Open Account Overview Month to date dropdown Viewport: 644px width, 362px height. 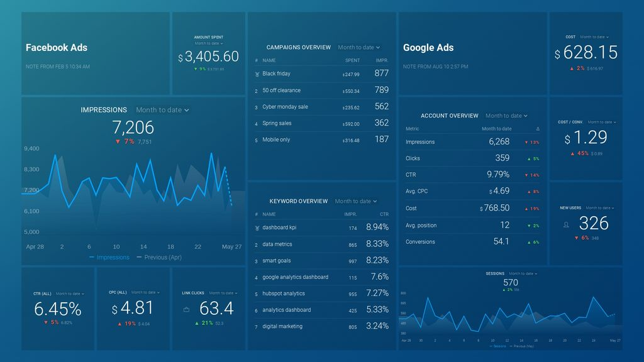pos(506,116)
